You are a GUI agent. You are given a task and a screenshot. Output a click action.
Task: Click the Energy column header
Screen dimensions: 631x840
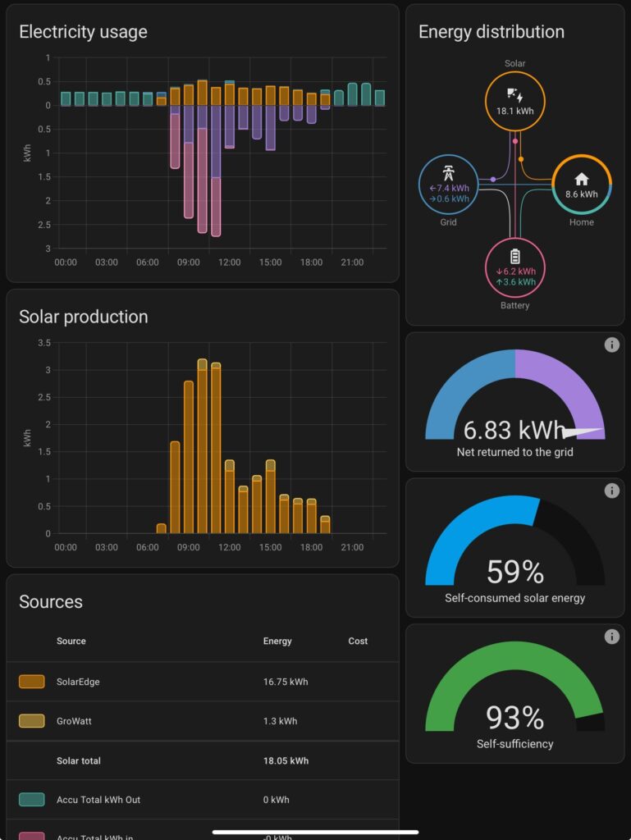point(277,641)
